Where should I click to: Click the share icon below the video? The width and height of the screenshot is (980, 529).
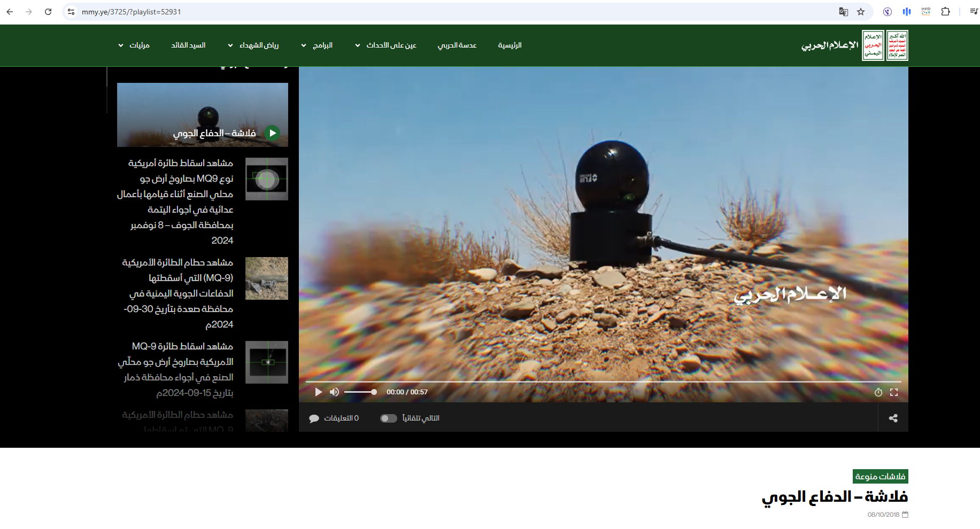[893, 418]
